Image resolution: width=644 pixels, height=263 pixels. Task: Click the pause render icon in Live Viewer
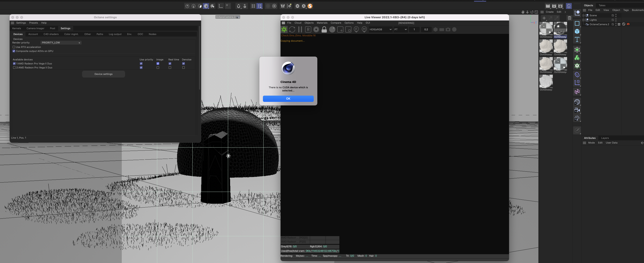pos(300,29)
